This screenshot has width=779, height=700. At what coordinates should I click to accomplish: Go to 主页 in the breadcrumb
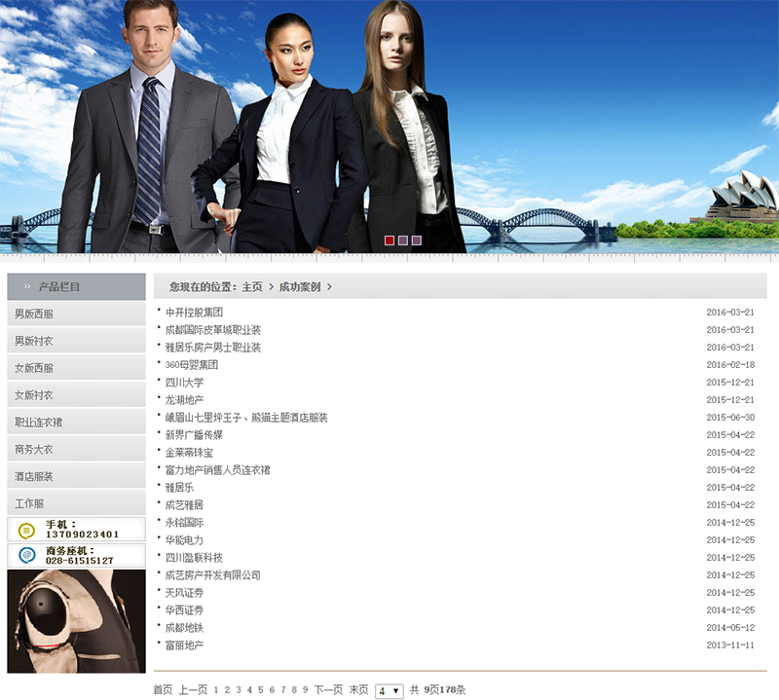point(252,287)
